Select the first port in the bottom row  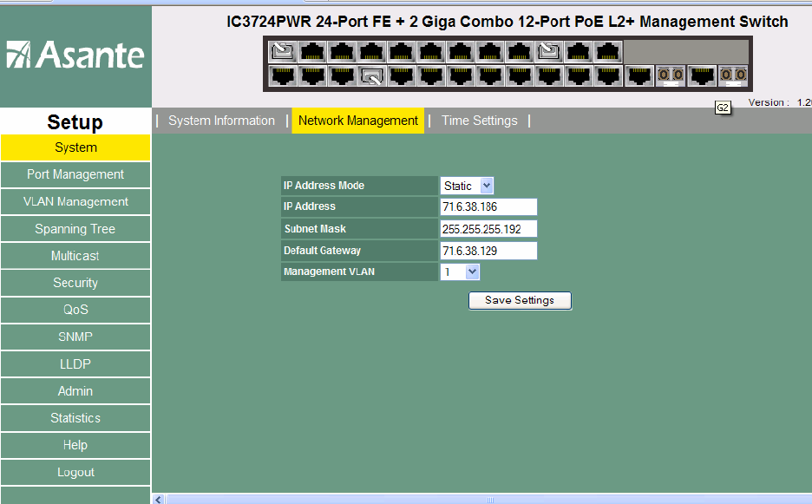tap(283, 76)
